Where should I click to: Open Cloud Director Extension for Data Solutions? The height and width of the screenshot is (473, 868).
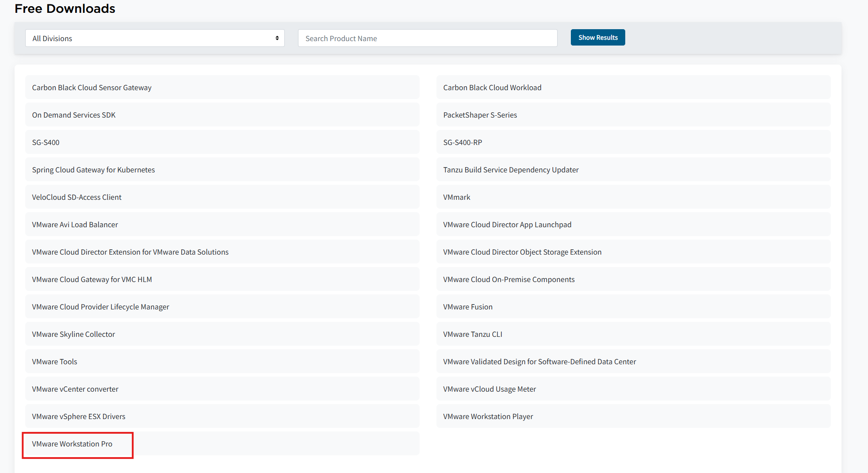point(222,252)
